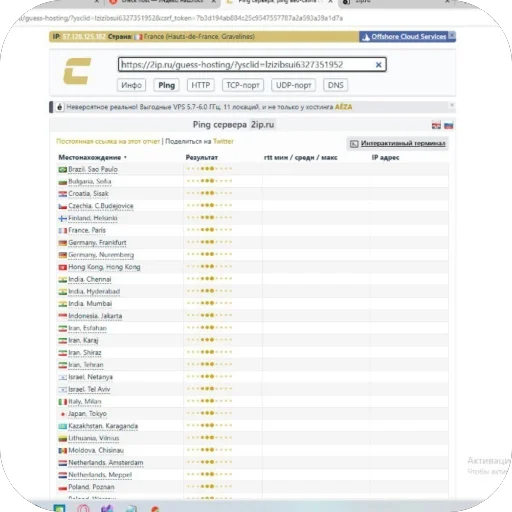This screenshot has width=512, height=512.
Task: Select the Ping tab
Action: 166,85
